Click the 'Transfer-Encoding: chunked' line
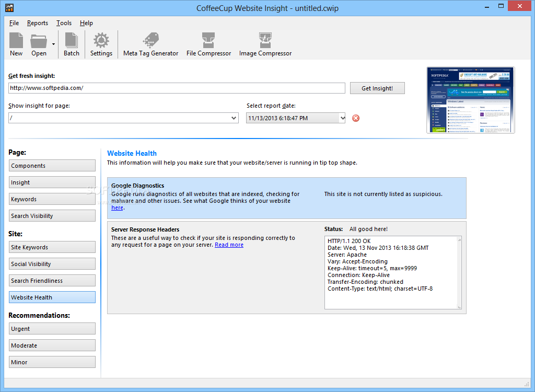Image resolution: width=535 pixels, height=392 pixels. 365,282
